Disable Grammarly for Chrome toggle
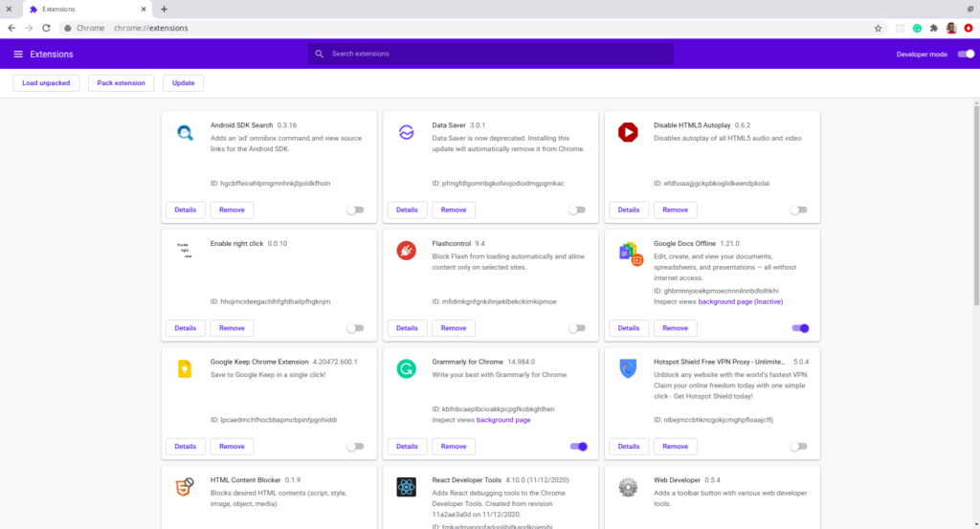980x529 pixels. [579, 447]
